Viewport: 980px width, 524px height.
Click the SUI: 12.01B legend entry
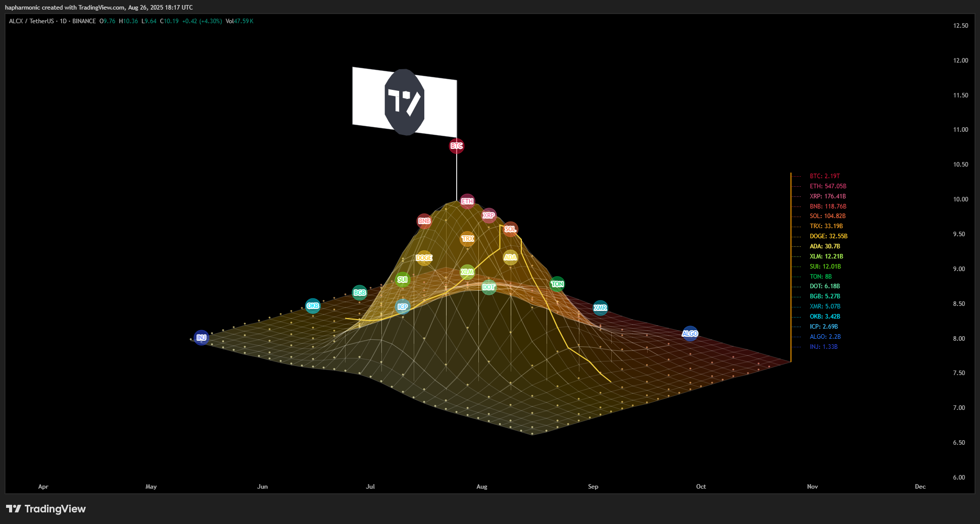825,267
